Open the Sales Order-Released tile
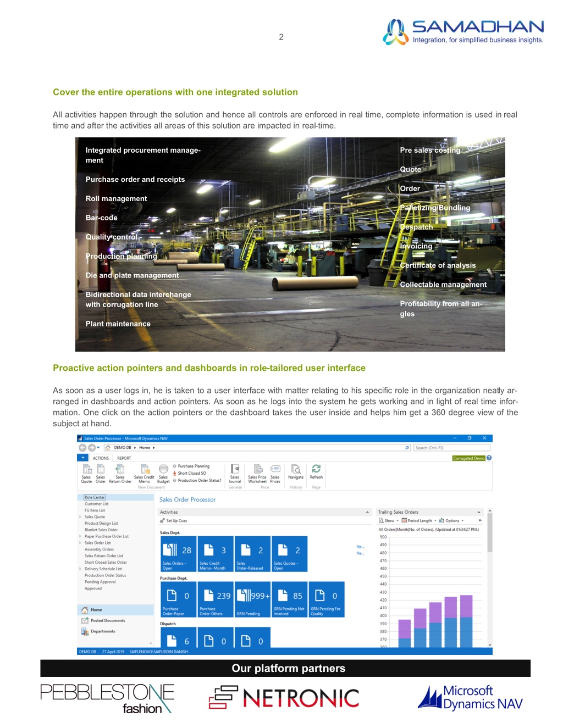 (x=252, y=554)
